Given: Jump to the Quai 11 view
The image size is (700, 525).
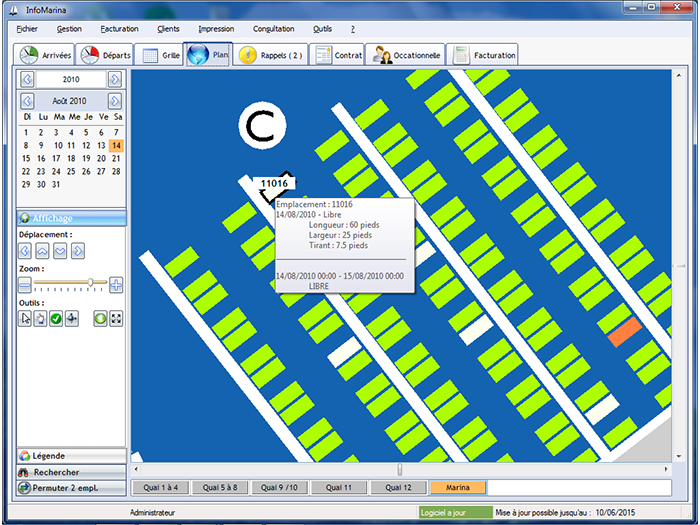Looking at the screenshot, I should point(340,488).
